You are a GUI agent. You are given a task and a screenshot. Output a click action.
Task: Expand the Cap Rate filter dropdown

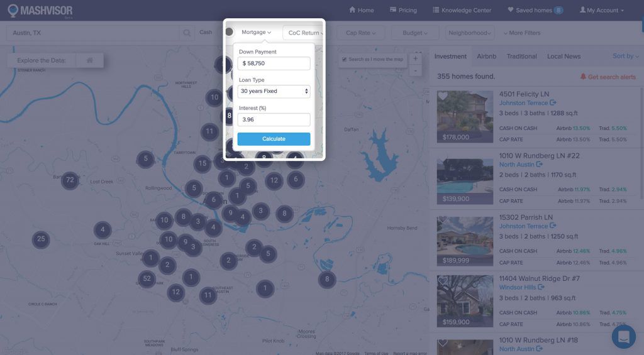point(361,33)
